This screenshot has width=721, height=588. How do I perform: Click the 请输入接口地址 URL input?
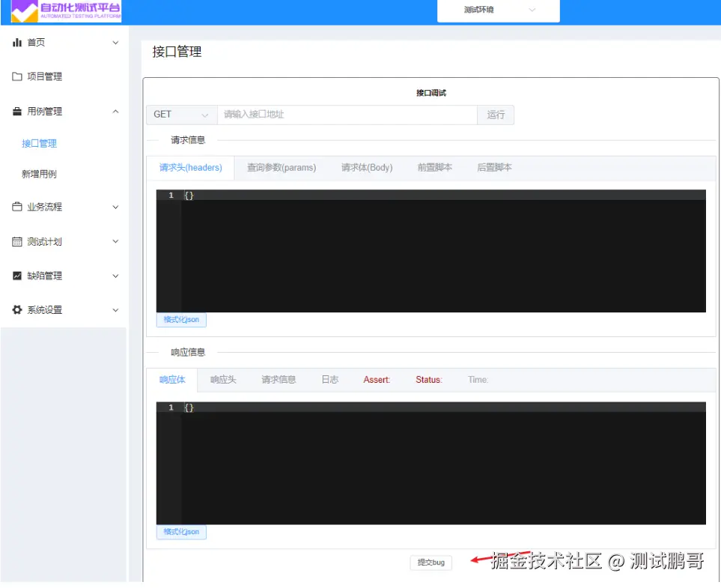347,115
